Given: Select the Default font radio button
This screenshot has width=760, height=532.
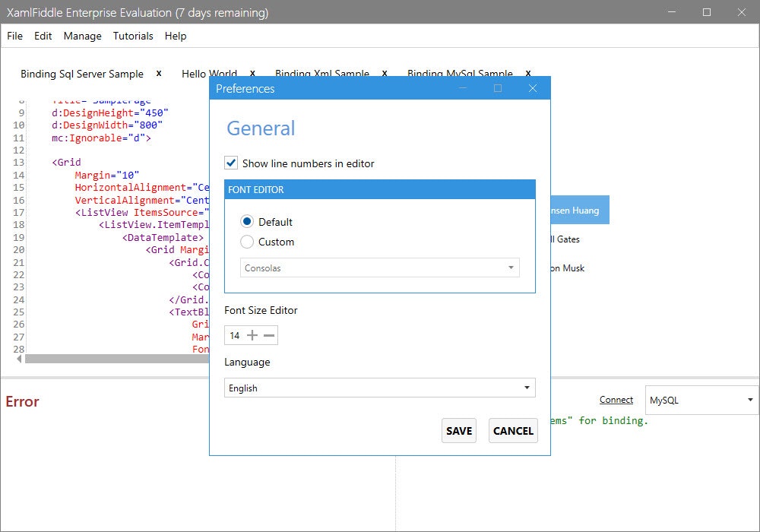Looking at the screenshot, I should [x=247, y=221].
